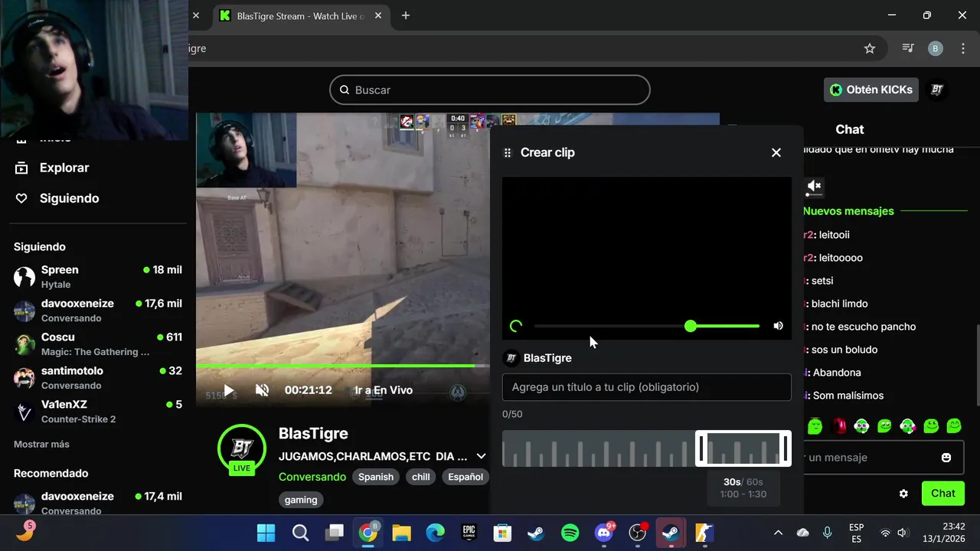Screen dimensions: 980x551
Task: Unmute the stream video player
Action: click(262, 390)
